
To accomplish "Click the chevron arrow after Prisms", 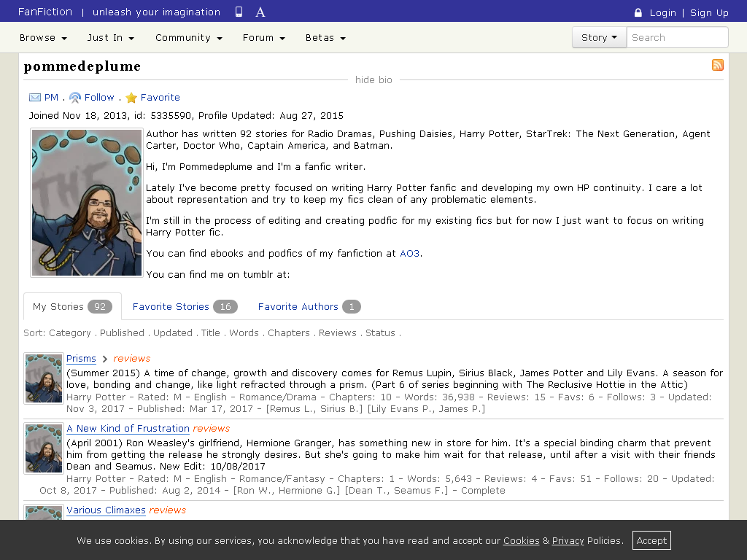I will [x=105, y=359].
